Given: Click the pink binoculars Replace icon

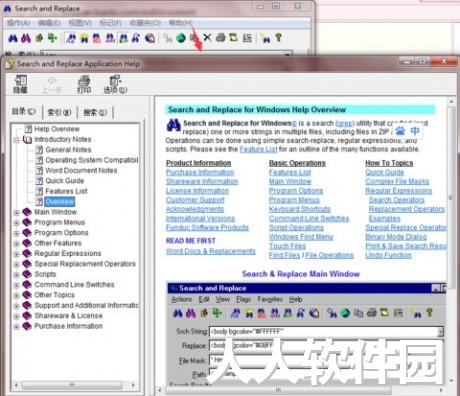Looking at the screenshot, I should tap(26, 38).
